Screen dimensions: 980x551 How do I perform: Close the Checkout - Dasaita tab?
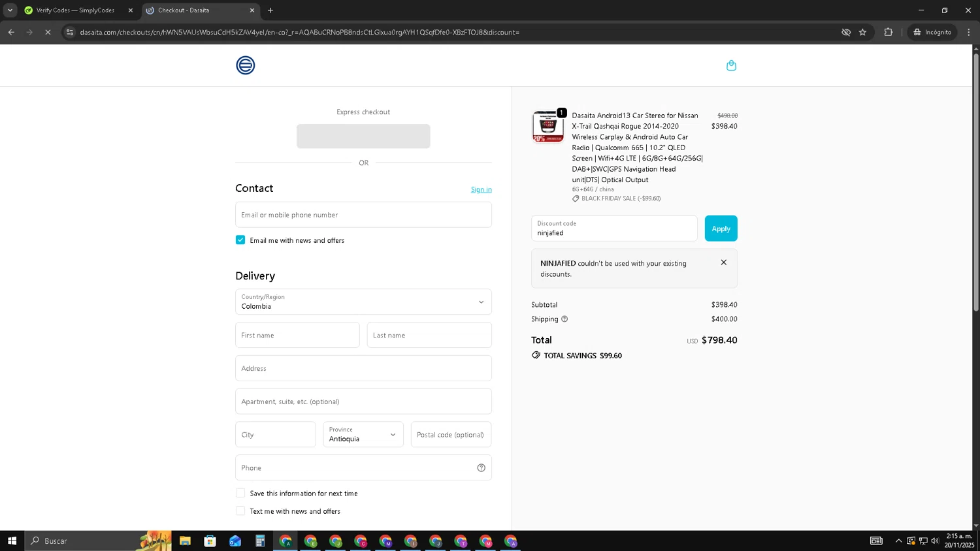coord(252,10)
